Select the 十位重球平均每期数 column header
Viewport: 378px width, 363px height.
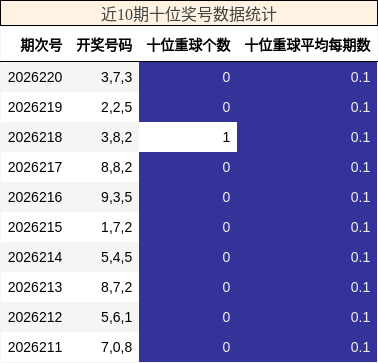(x=308, y=45)
